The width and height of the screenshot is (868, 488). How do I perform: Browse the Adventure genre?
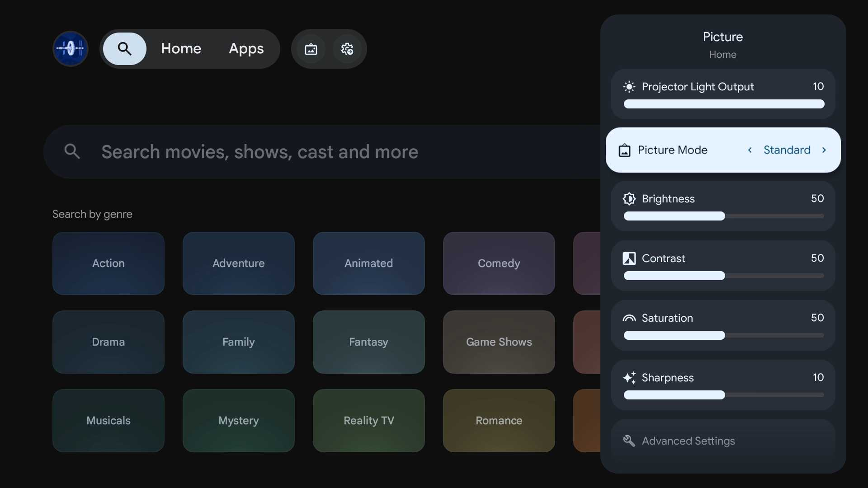tap(239, 263)
